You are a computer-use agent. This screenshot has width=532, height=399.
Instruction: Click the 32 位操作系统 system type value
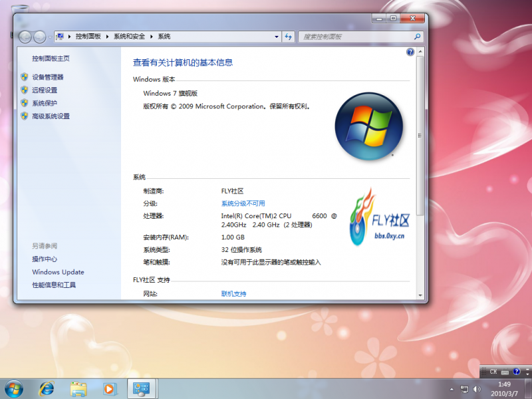click(241, 250)
